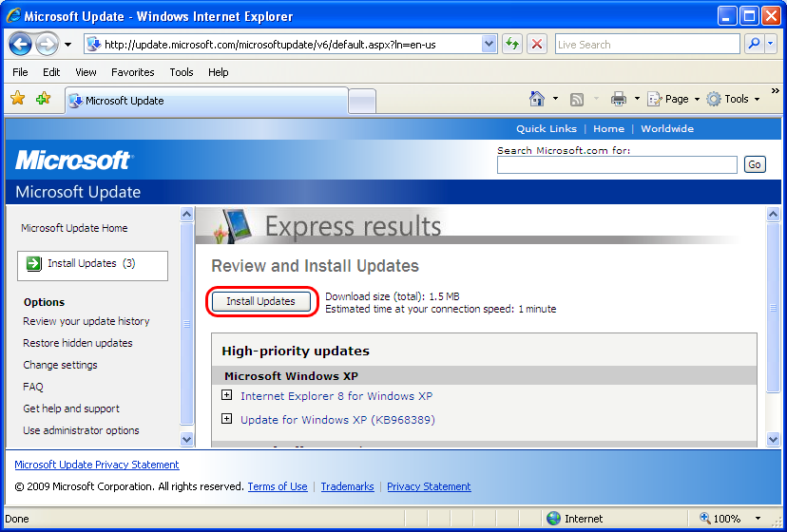
Task: Click the sidebar scroll down arrow
Action: pos(186,439)
